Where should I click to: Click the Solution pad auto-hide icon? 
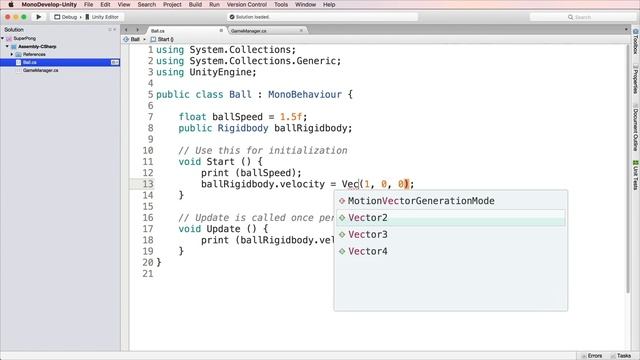coord(110,29)
